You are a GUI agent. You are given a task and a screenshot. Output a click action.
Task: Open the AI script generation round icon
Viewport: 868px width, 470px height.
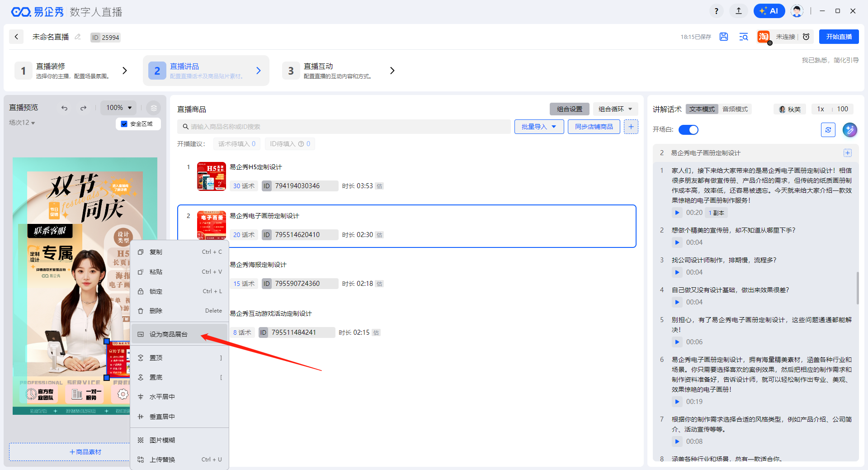850,130
